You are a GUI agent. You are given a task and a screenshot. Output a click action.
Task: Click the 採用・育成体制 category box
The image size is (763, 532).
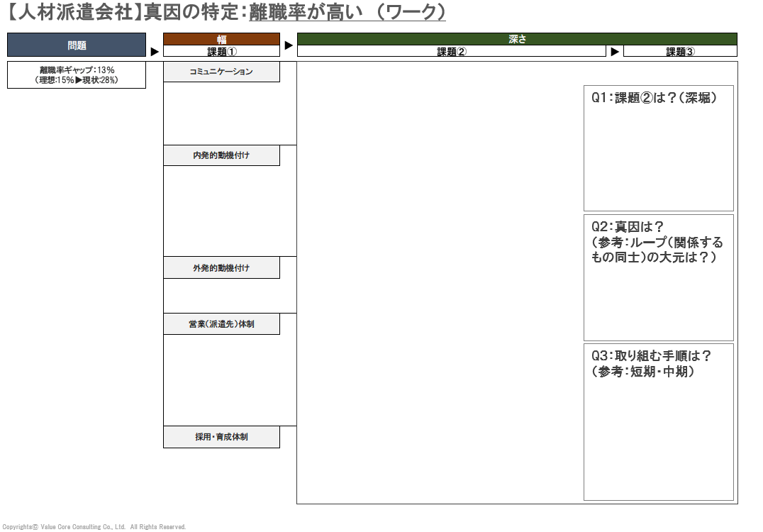tap(221, 437)
